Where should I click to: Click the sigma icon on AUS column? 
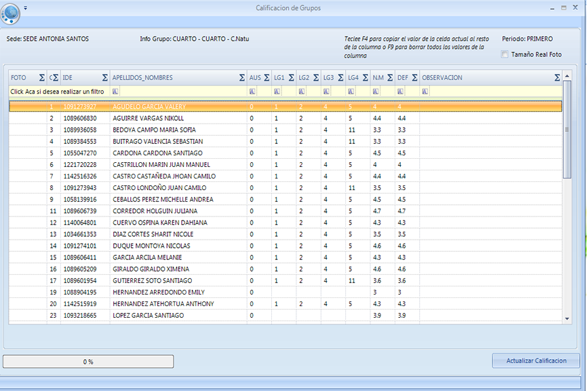pos(267,78)
